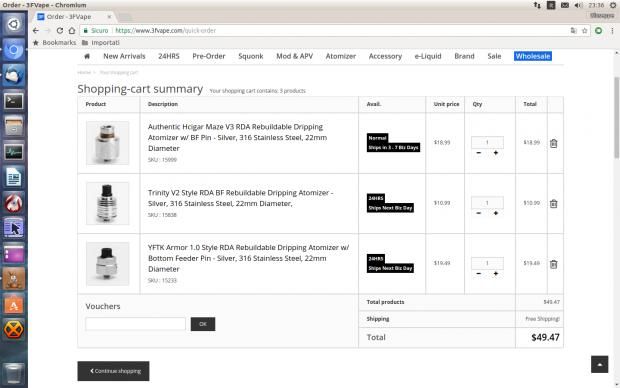Open the Atomizer menu

point(341,56)
